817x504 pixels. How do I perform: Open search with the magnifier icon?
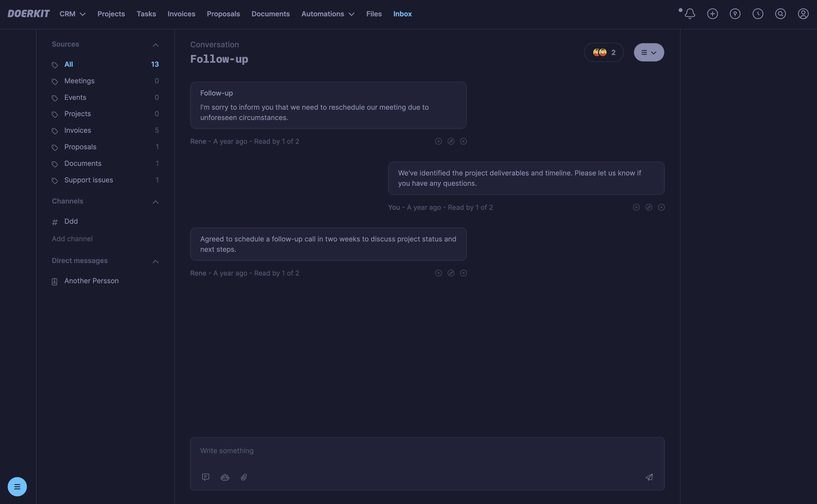click(780, 14)
